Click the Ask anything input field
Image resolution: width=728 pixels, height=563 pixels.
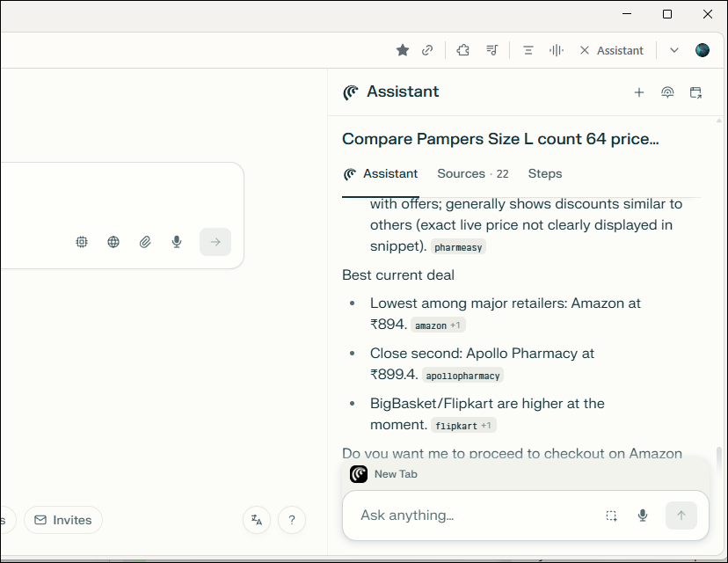click(470, 515)
